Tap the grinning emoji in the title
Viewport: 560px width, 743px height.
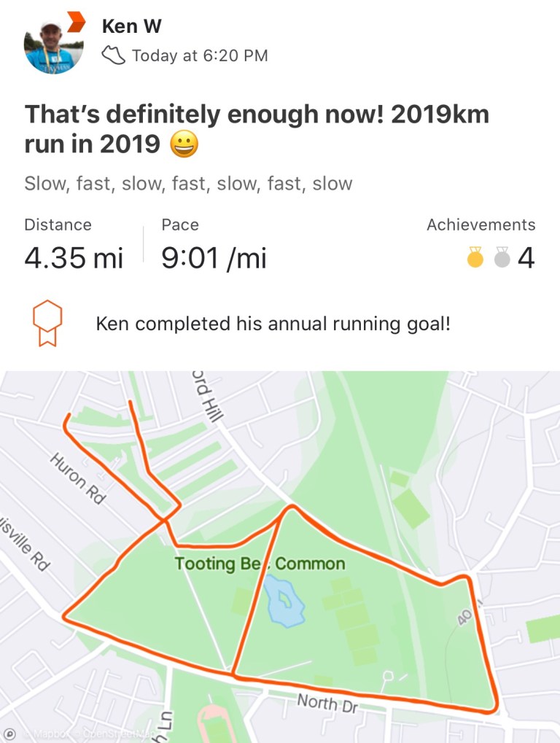point(184,144)
